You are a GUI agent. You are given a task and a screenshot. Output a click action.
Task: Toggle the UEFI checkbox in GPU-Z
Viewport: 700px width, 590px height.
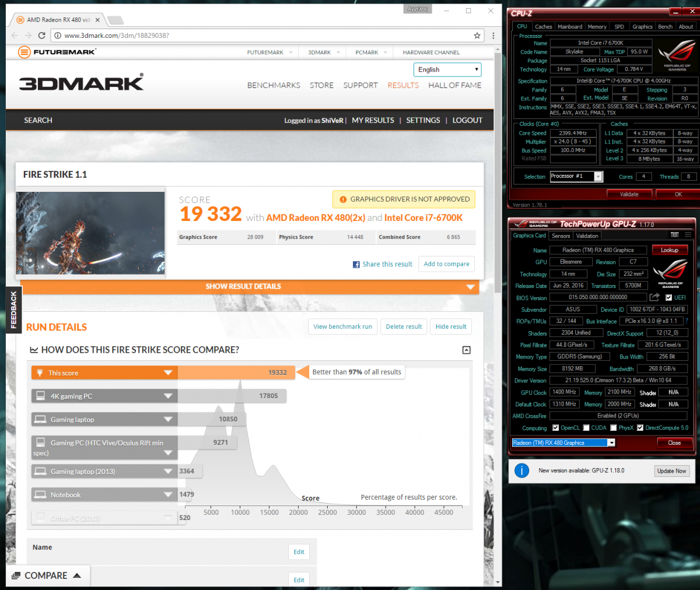coord(668,297)
